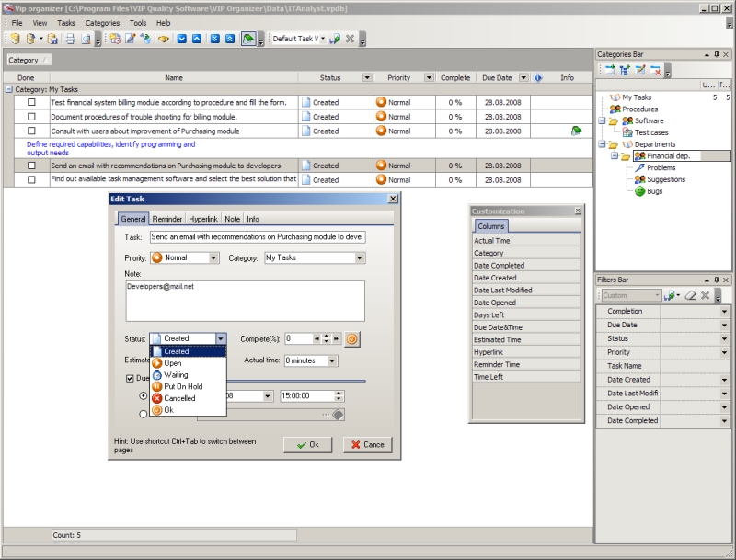Toggle the Due date checkbox in Edit Task

coord(130,377)
